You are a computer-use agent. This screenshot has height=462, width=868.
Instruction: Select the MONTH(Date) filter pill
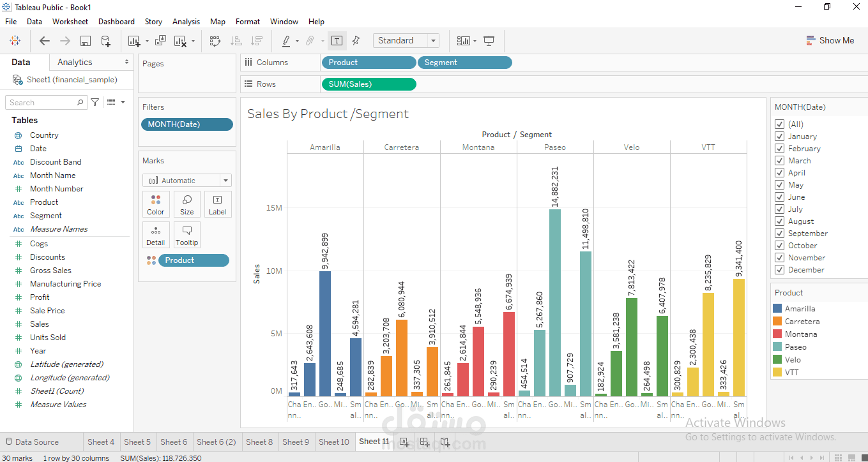point(187,124)
